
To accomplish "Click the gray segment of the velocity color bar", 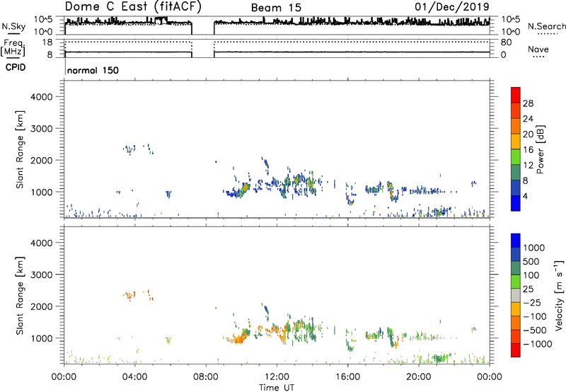I will 516,296.
